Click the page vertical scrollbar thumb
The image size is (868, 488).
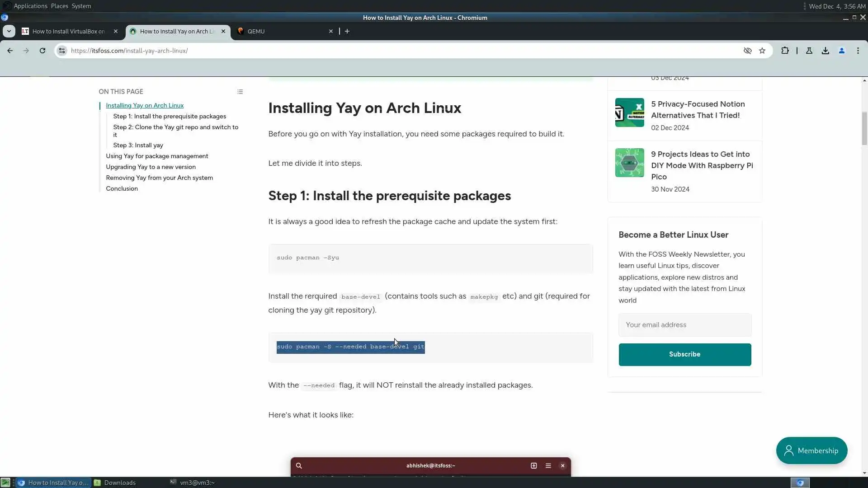[864, 129]
